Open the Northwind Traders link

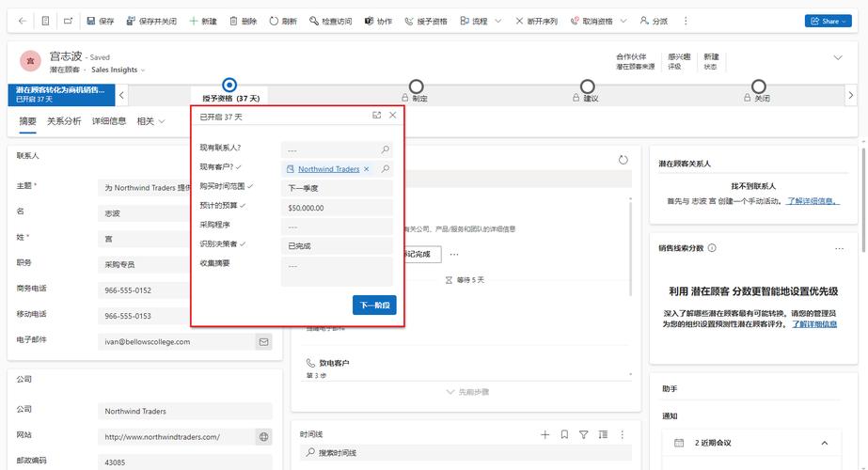(329, 169)
